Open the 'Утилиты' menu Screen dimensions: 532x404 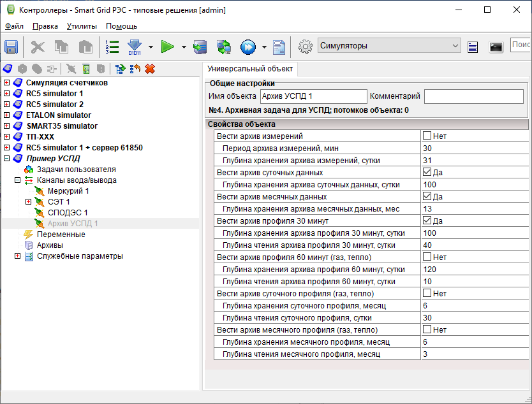click(x=82, y=26)
